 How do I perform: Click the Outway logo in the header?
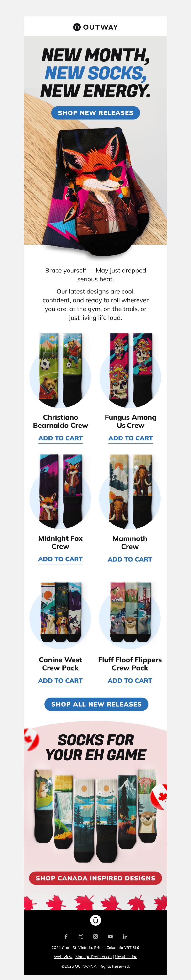[x=95, y=27]
